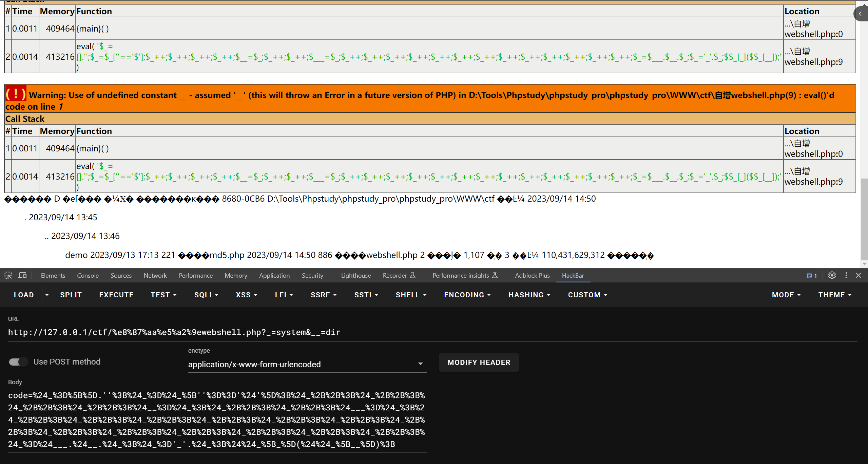868x464 pixels.
Task: Open the SSRF dropdown menu
Action: (x=324, y=295)
